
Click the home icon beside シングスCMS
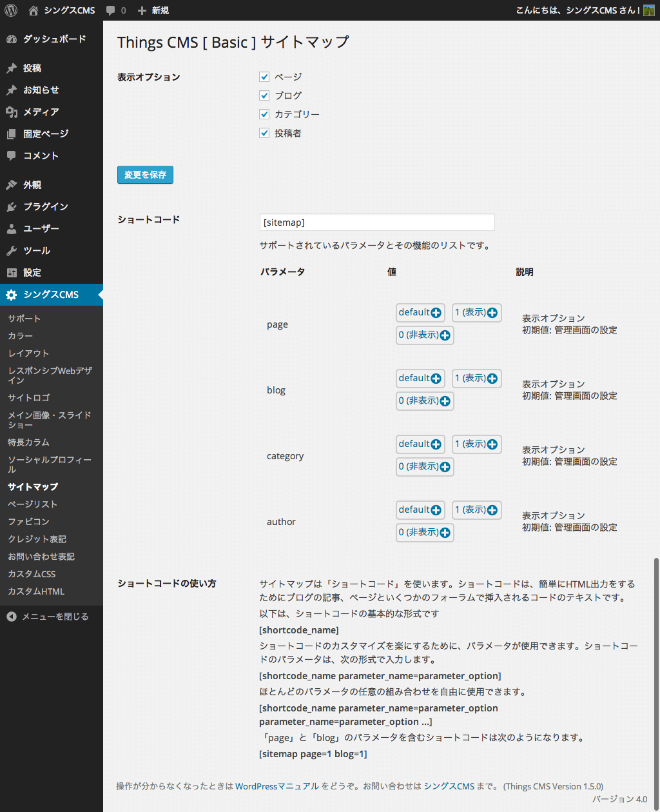click(x=34, y=10)
